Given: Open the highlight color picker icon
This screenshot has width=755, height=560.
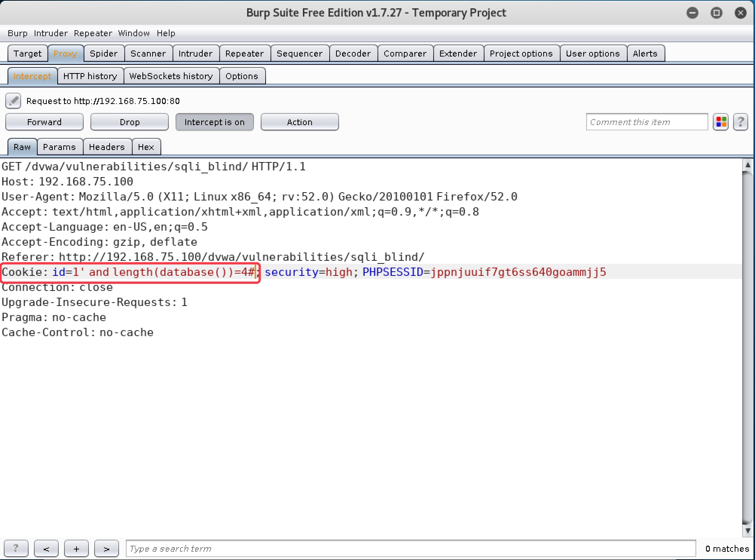Looking at the screenshot, I should pos(721,122).
